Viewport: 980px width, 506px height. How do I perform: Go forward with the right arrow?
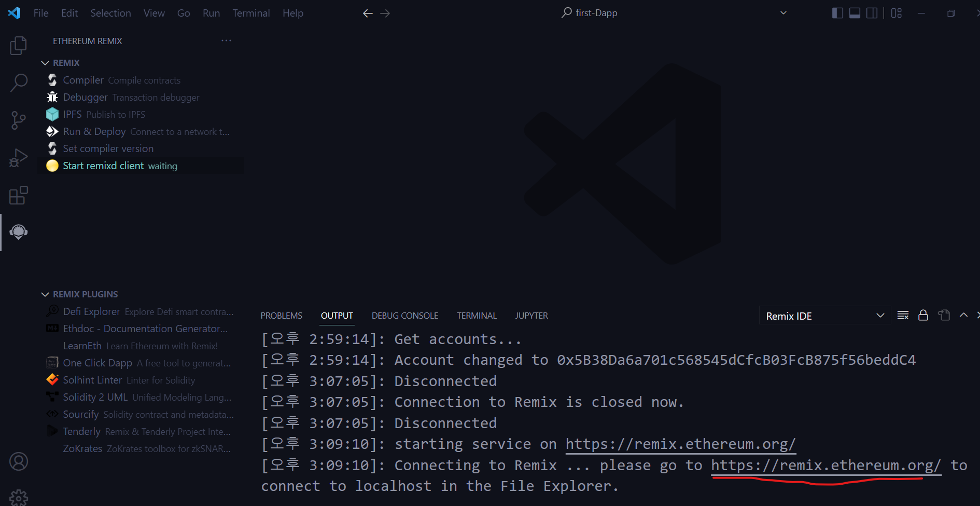(385, 13)
